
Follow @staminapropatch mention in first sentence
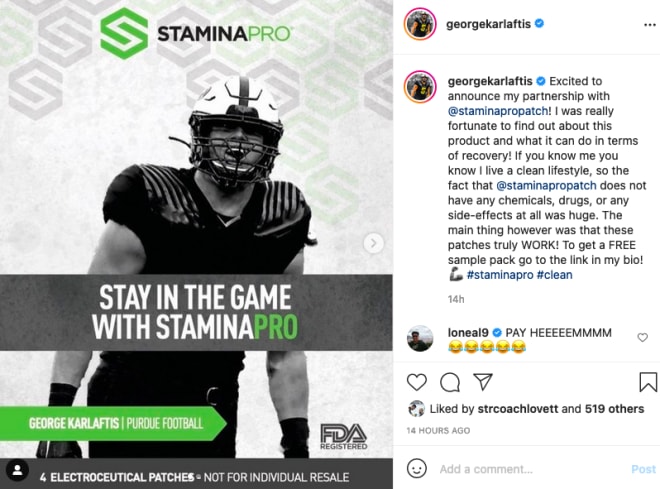498,111
